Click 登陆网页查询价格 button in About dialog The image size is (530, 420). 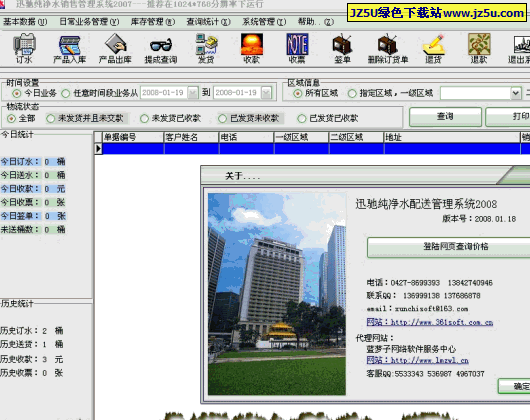[449, 247]
